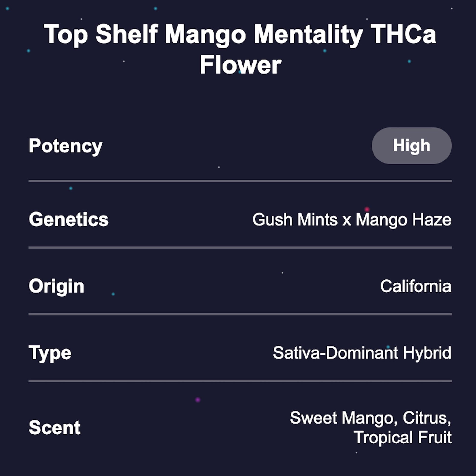476x476 pixels.
Task: Click the 'Gush Mints x Mango Haze' value
Action: click(351, 219)
